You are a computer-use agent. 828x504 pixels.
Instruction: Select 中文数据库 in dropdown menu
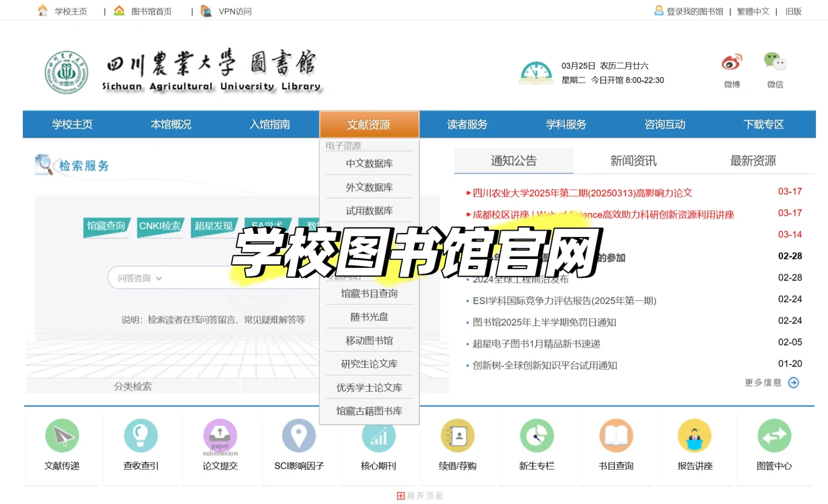coord(369,163)
